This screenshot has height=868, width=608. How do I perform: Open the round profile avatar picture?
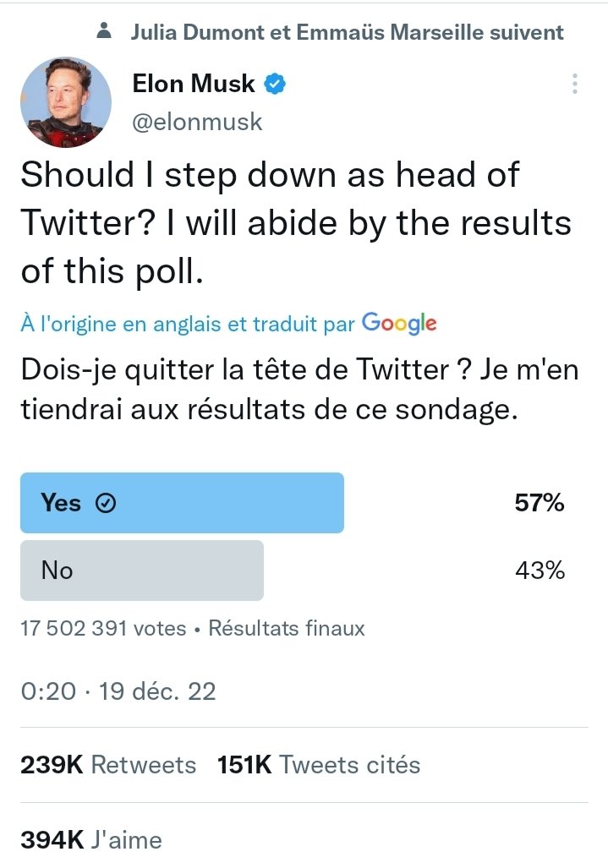pos(66,102)
